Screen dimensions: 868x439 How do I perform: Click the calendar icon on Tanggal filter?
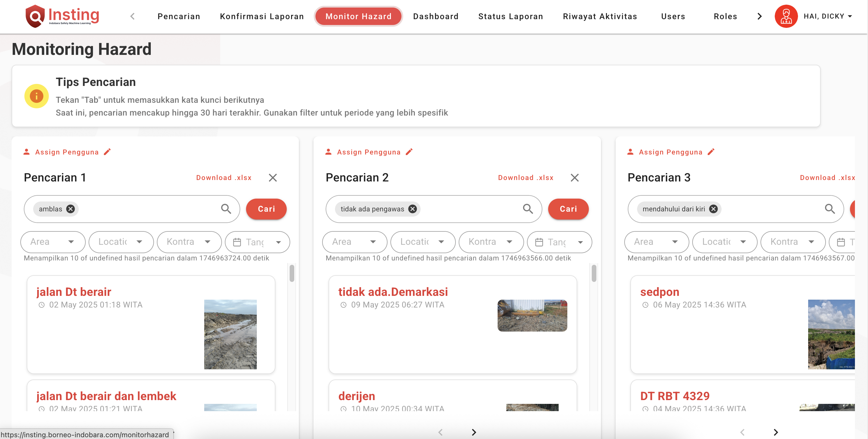238,242
